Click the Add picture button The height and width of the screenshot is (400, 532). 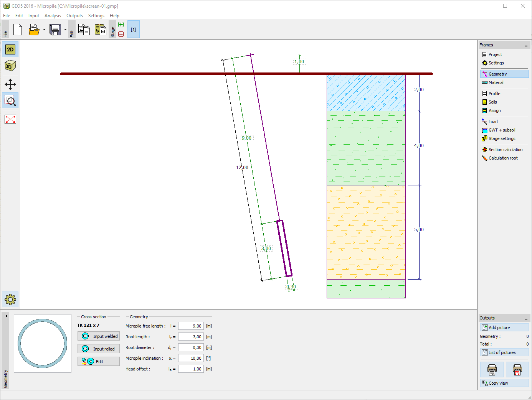[x=504, y=328]
